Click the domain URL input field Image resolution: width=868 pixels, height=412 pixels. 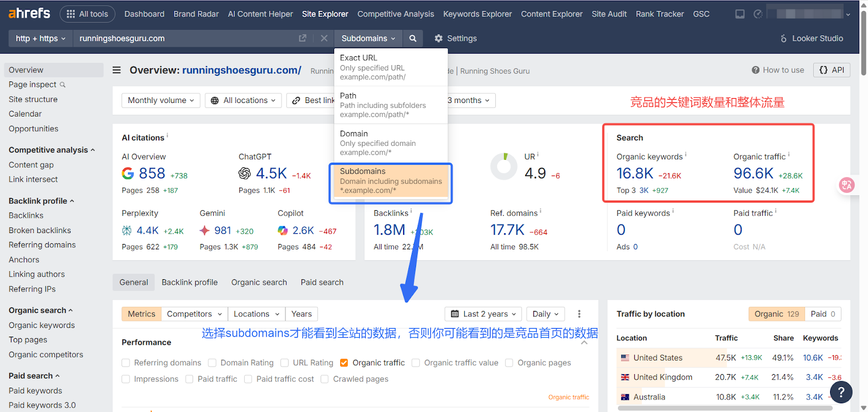pyautogui.click(x=184, y=38)
